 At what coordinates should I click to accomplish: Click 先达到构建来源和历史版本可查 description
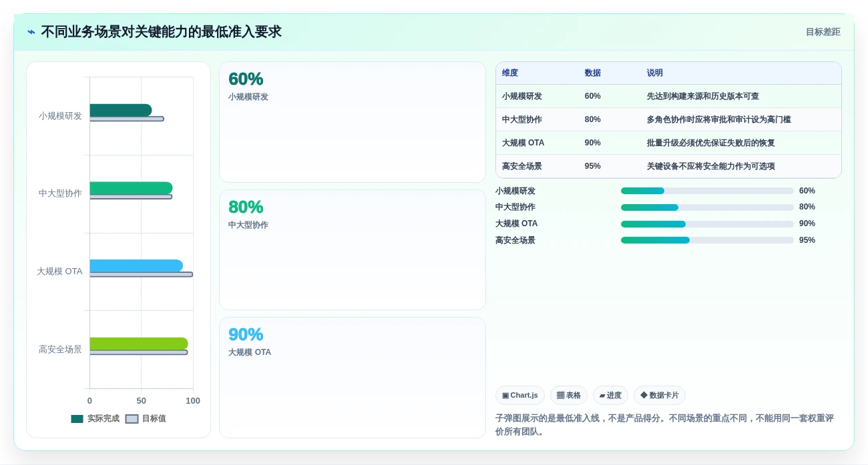click(x=702, y=96)
